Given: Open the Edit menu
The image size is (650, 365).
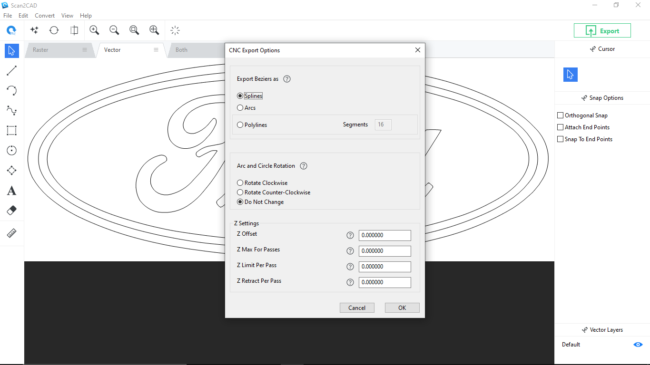Looking at the screenshot, I should (23, 16).
